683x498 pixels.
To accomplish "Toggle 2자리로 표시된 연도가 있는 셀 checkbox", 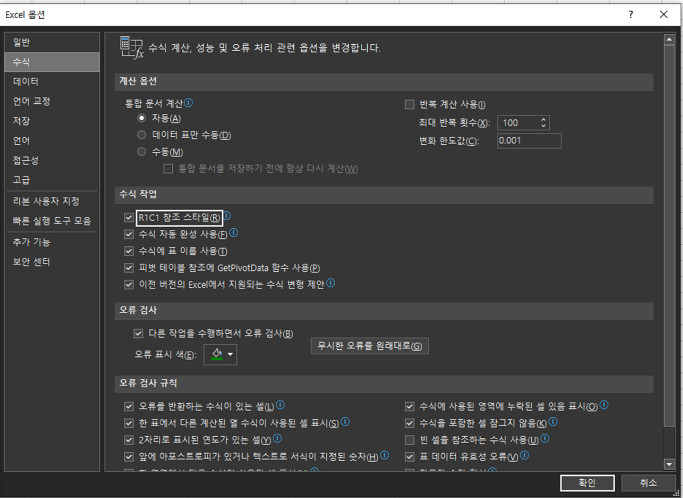I will (128, 440).
